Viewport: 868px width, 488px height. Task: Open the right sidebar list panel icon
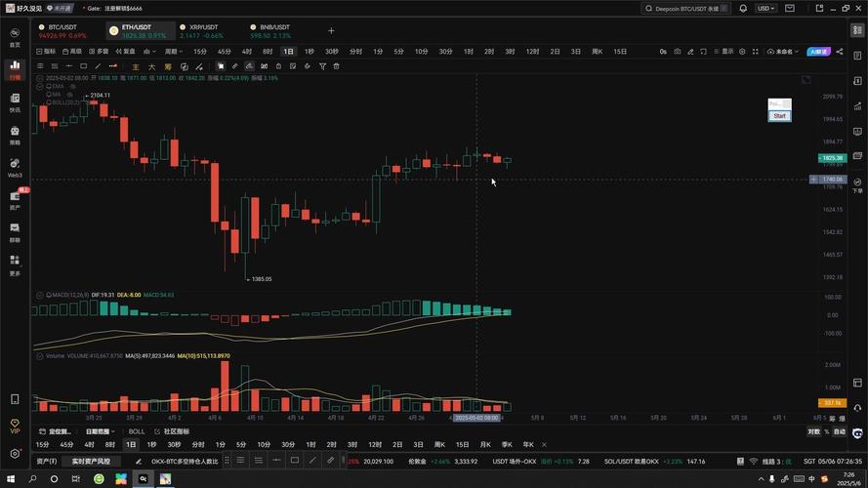pos(857,30)
